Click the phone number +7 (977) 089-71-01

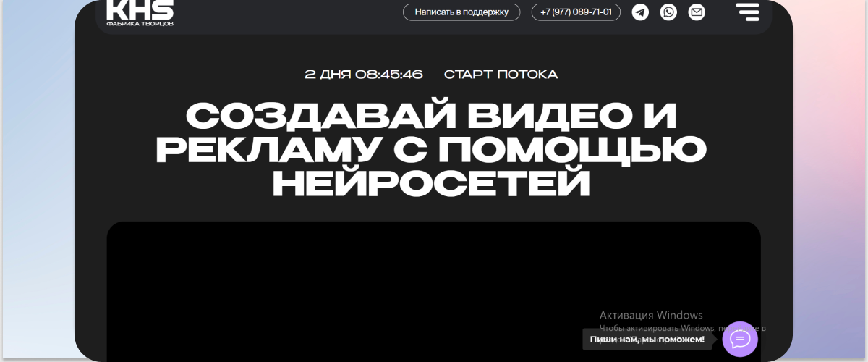576,12
